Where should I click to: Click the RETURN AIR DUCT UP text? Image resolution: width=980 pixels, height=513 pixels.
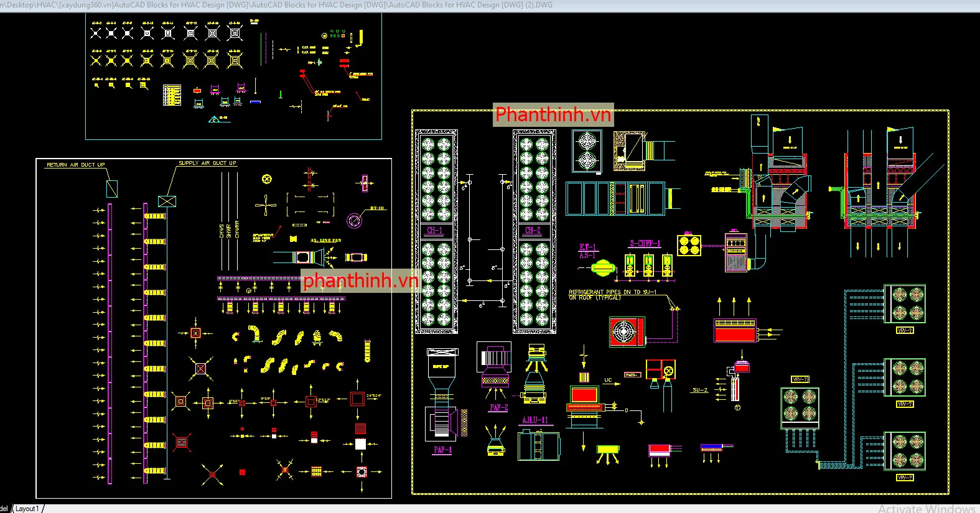point(76,165)
